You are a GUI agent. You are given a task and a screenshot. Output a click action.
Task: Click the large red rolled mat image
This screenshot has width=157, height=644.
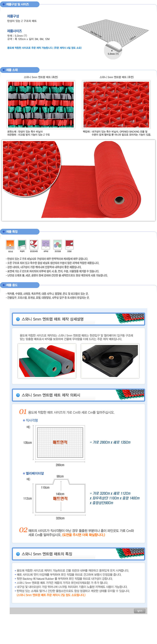pyautogui.click(x=78, y=180)
